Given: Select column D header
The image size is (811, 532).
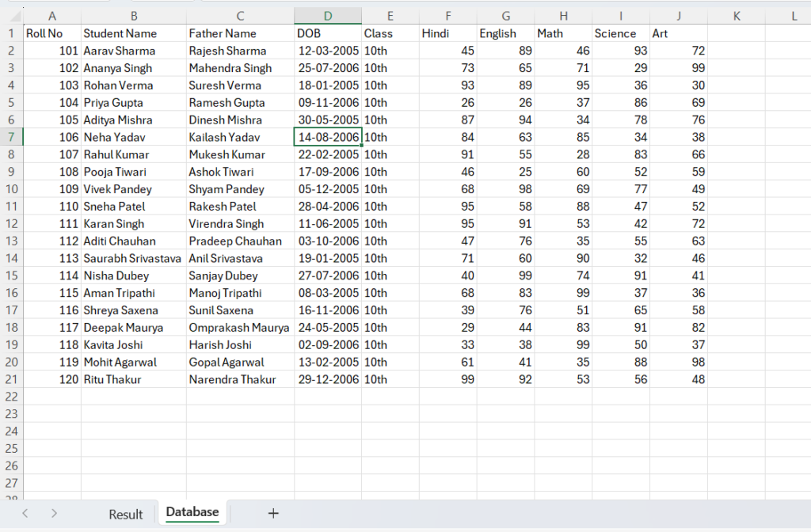Looking at the screenshot, I should click(327, 16).
